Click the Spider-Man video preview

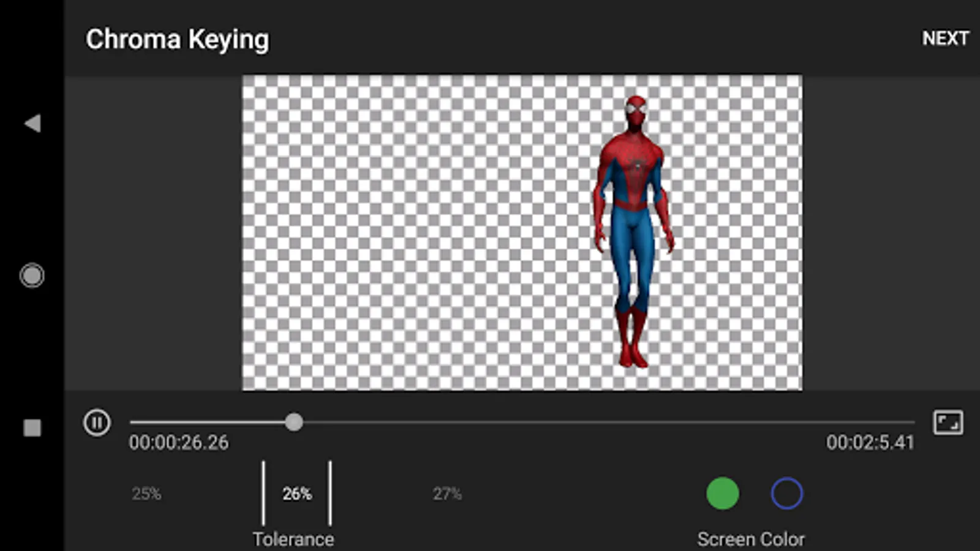click(522, 233)
